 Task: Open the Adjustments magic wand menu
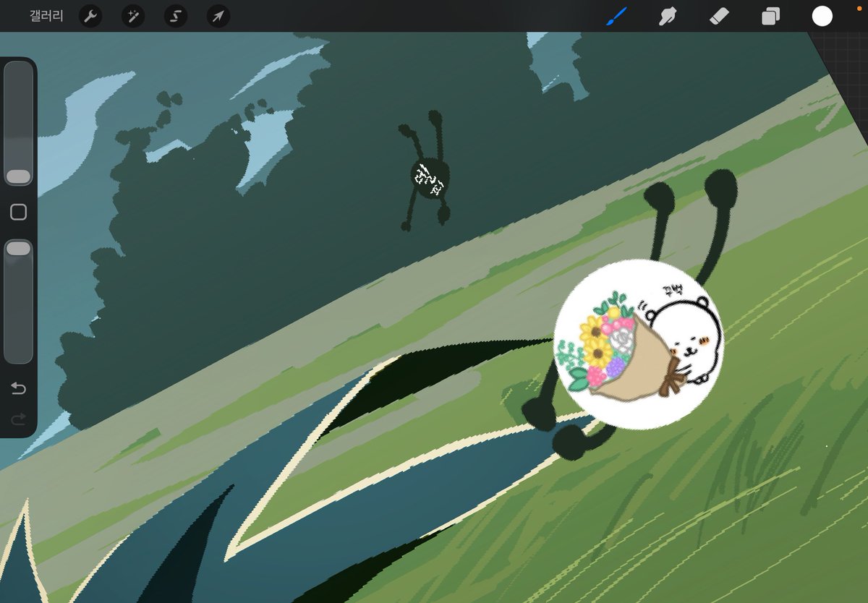coord(132,16)
